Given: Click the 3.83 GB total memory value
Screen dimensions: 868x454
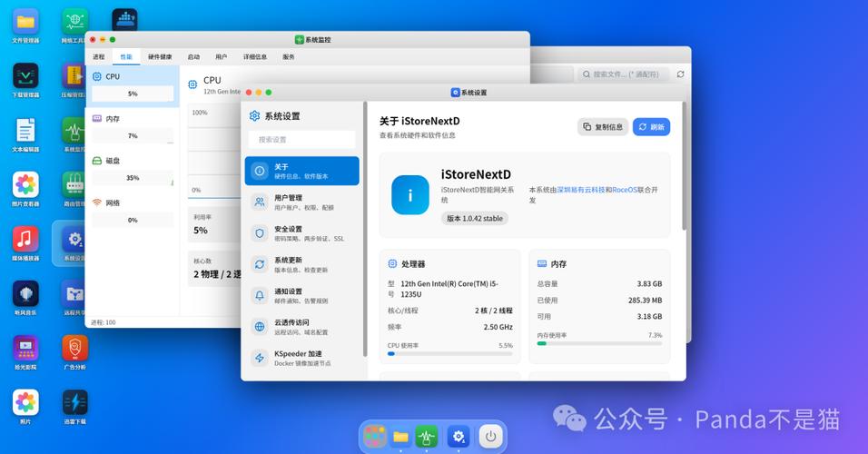Looking at the screenshot, I should (x=649, y=283).
